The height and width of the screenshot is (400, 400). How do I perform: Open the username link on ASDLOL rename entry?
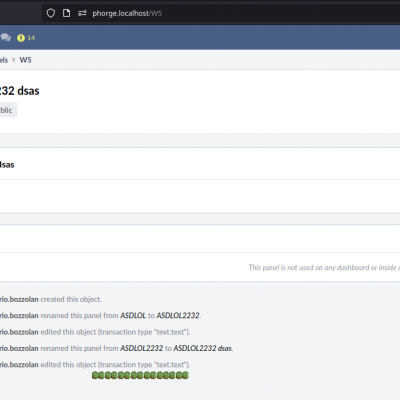point(19,316)
